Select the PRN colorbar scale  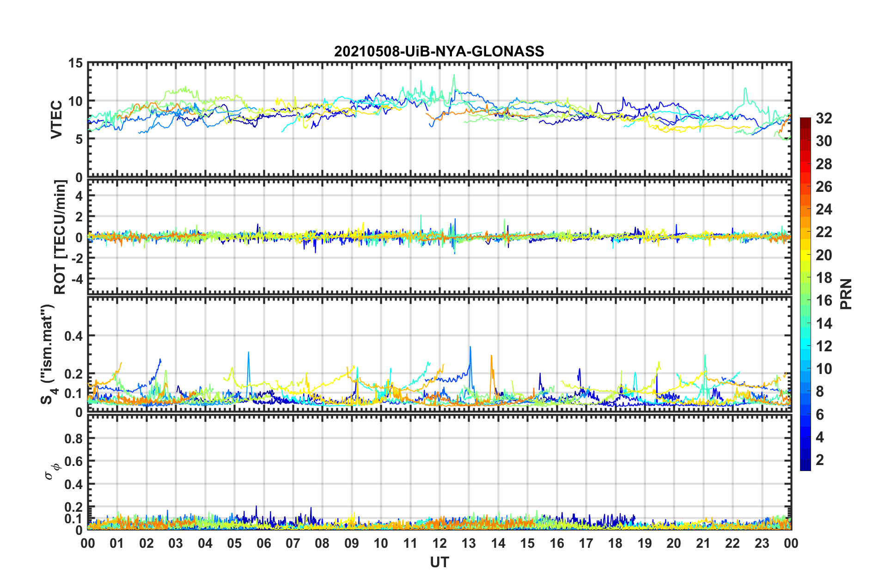click(x=806, y=294)
